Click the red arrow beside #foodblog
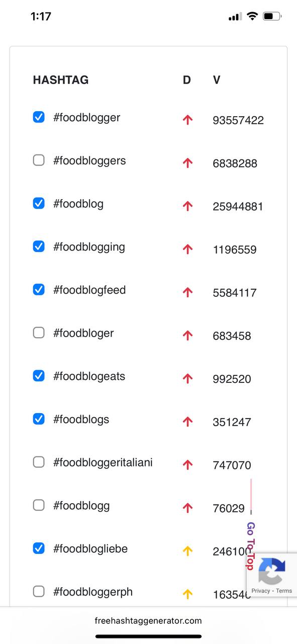The width and height of the screenshot is (297, 644). tap(187, 206)
